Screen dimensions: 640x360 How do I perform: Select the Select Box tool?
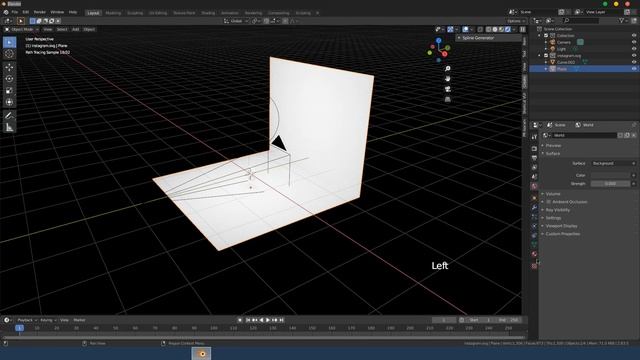coord(9,42)
